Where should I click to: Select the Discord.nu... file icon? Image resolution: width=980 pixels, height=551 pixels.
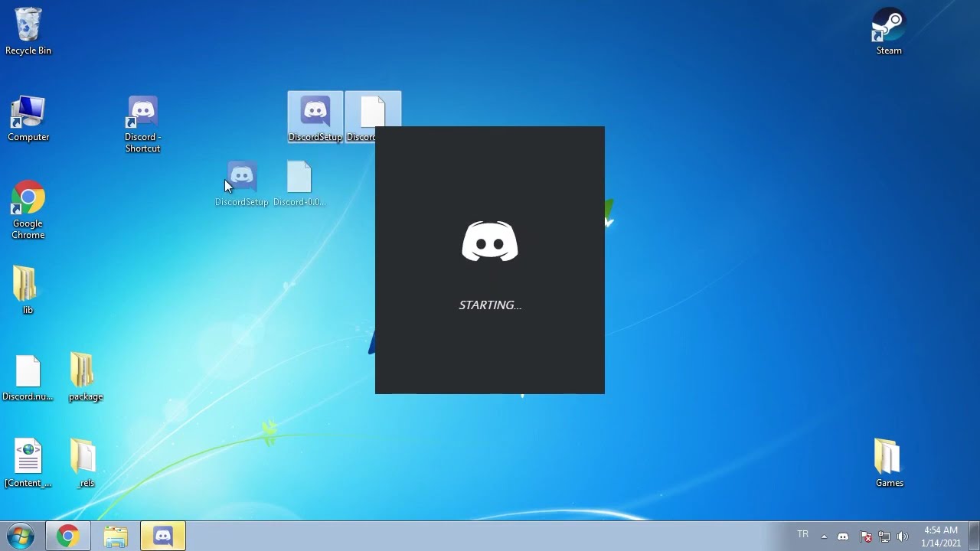[28, 378]
